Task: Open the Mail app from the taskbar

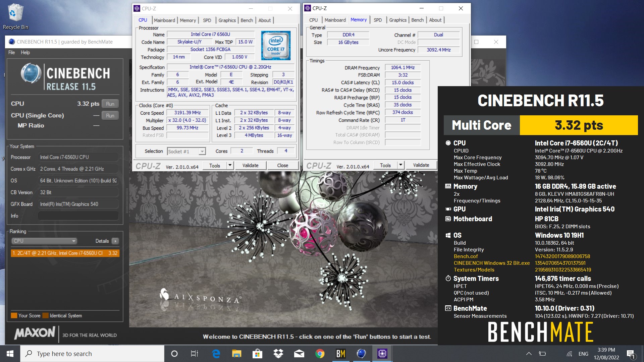Action: 299,354
